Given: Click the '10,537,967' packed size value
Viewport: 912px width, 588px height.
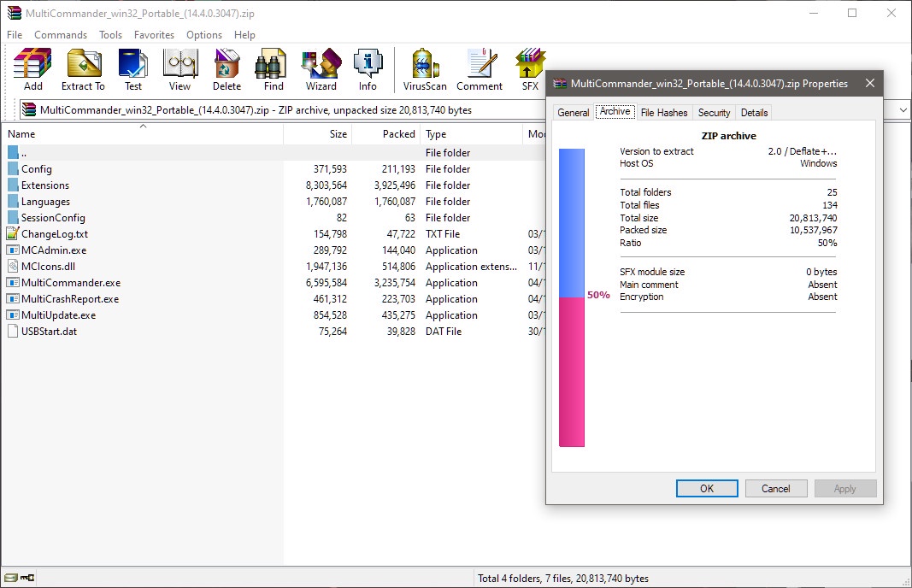Looking at the screenshot, I should [814, 230].
